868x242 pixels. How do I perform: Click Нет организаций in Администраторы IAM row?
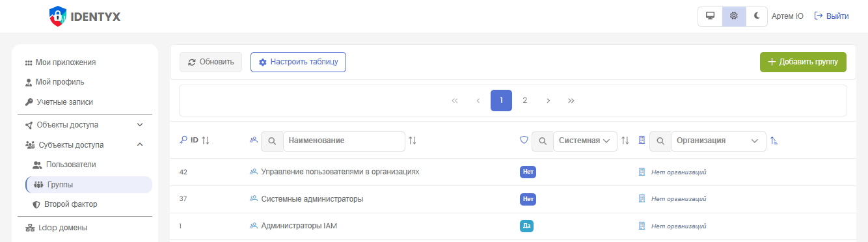point(679,226)
